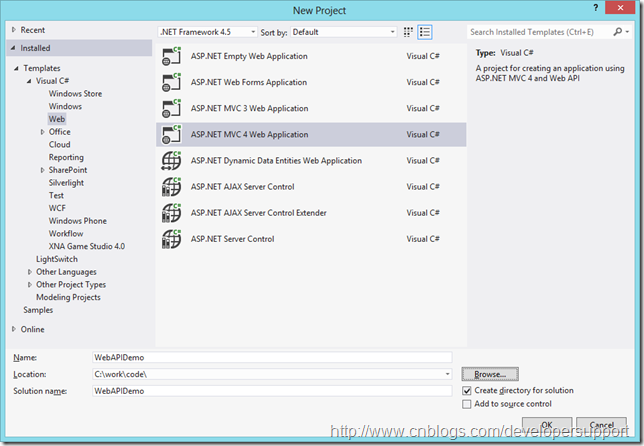Click the AJAX Server Control icon
Screen dimensions: 644x446
tap(171, 187)
